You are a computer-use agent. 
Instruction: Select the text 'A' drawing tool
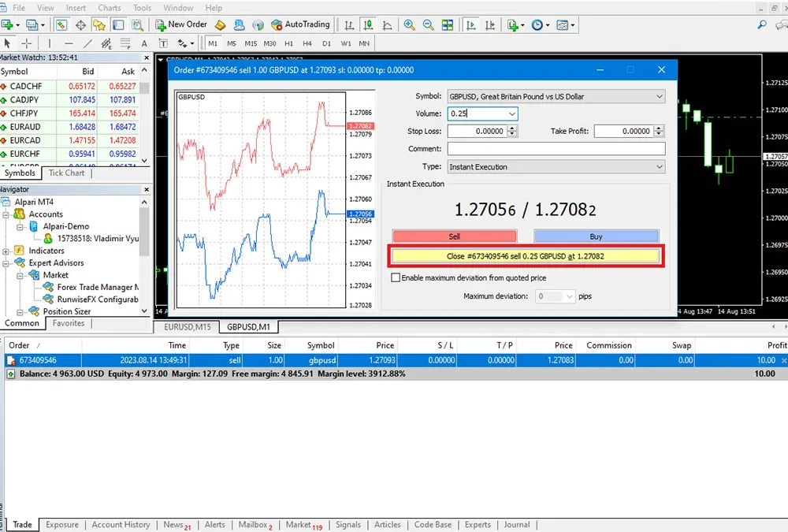144,44
